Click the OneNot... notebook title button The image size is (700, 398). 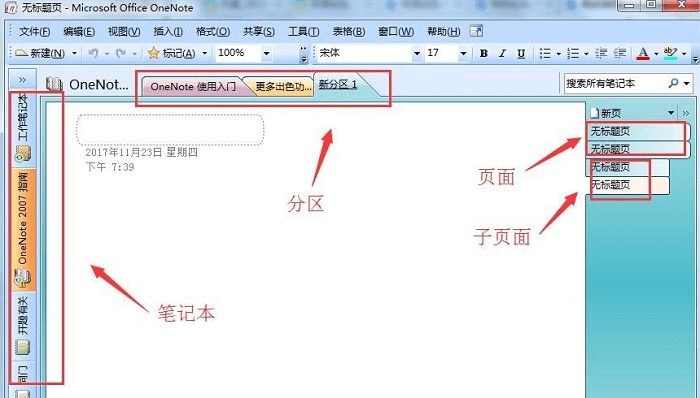tap(87, 84)
